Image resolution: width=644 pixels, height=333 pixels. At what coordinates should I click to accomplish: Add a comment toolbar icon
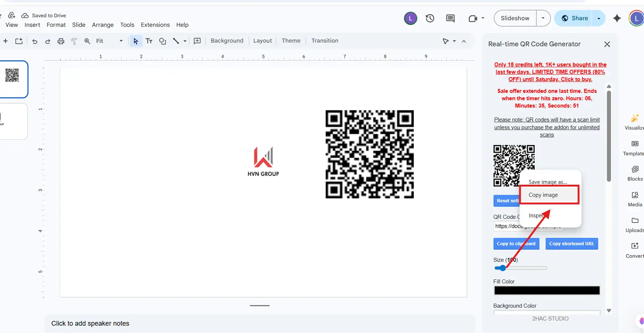[x=197, y=41]
